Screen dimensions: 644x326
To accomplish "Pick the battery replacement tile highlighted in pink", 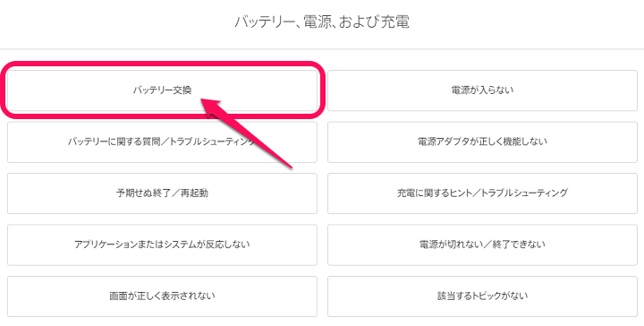I will [x=162, y=90].
